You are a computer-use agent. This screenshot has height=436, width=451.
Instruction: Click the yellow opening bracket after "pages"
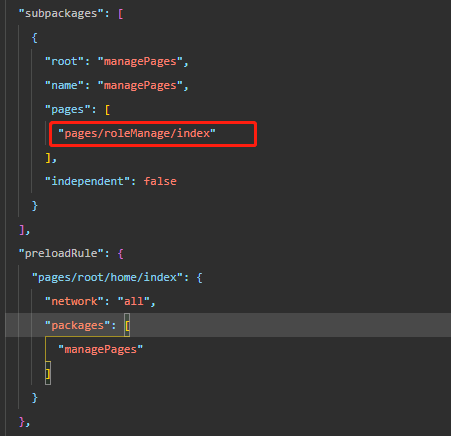107,110
